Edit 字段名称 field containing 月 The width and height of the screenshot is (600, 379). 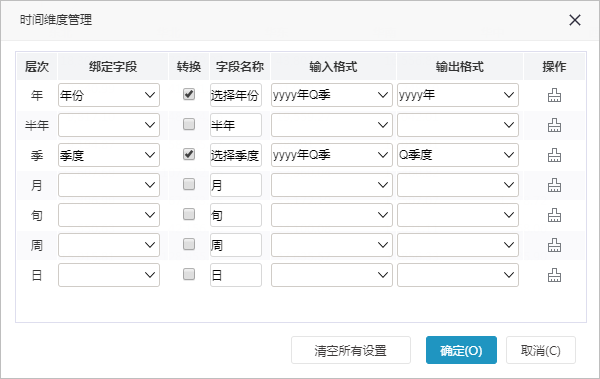pos(236,185)
